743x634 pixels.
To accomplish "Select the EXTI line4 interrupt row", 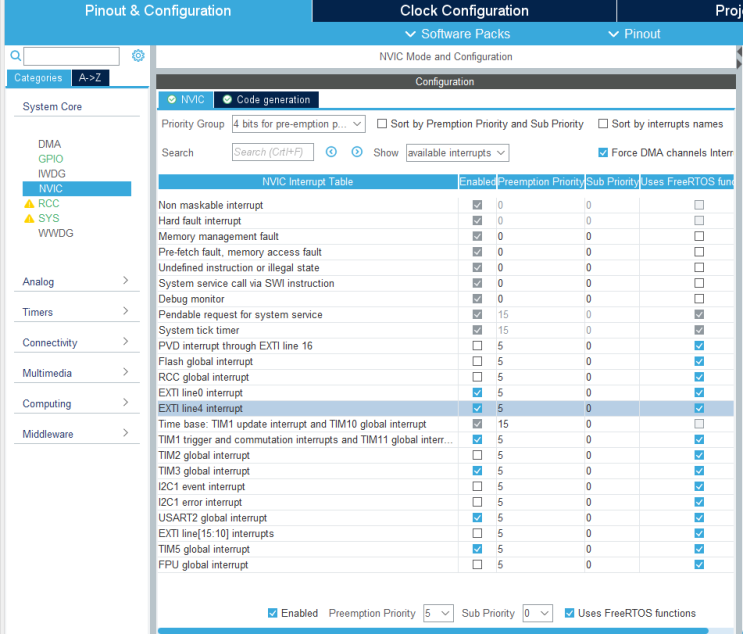I will (x=446, y=408).
